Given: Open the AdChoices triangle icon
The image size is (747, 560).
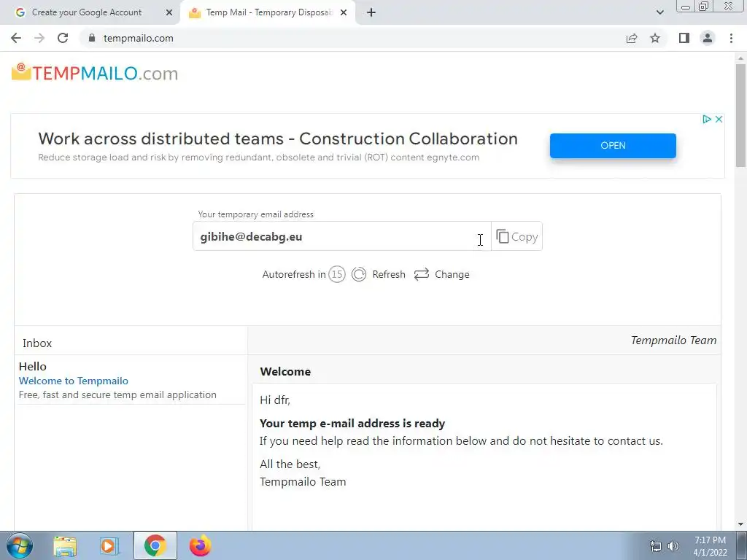Looking at the screenshot, I should point(707,119).
